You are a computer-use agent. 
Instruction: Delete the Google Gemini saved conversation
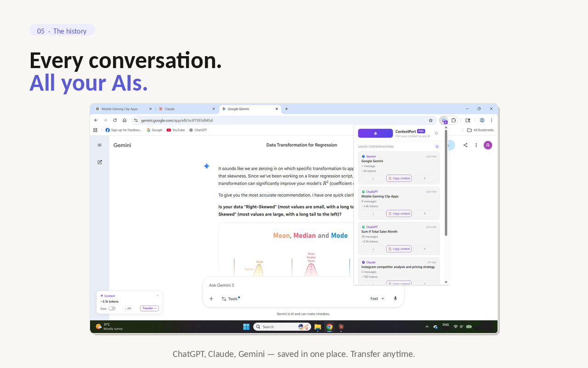click(x=424, y=178)
